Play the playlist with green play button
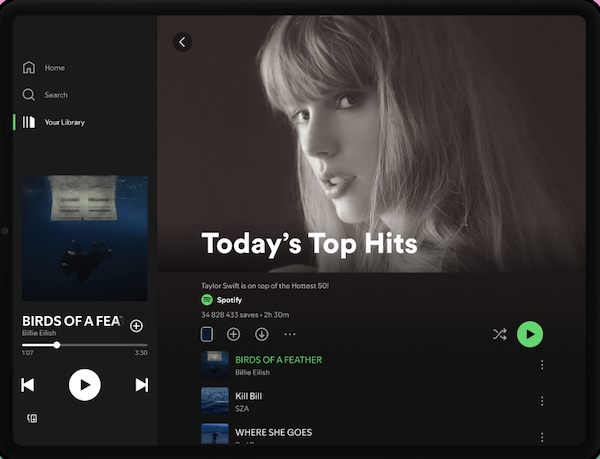The height and width of the screenshot is (459, 600). pyautogui.click(x=530, y=334)
